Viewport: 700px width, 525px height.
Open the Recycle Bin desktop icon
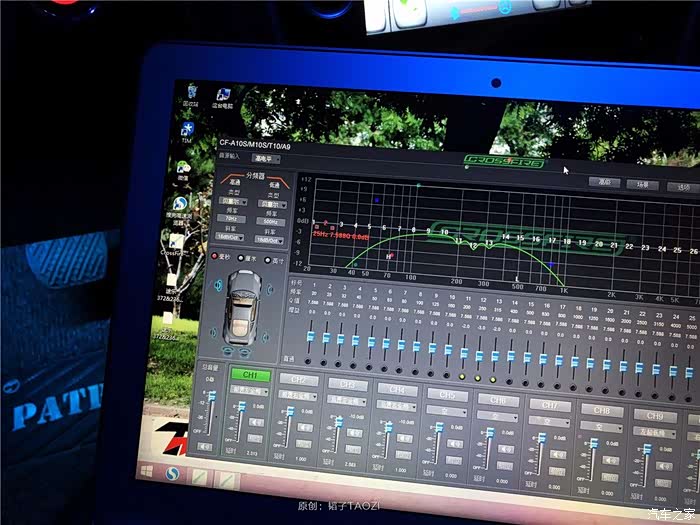(189, 92)
